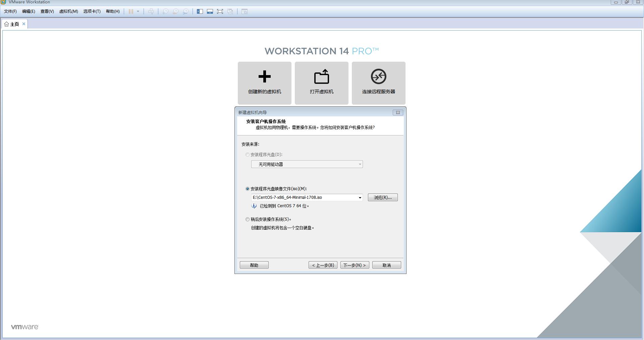Click the VMware Workstation title bar icon
This screenshot has width=644, height=340.
pos(3,2)
